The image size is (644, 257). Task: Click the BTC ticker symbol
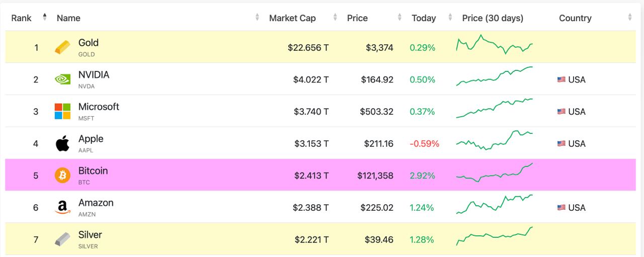point(84,182)
